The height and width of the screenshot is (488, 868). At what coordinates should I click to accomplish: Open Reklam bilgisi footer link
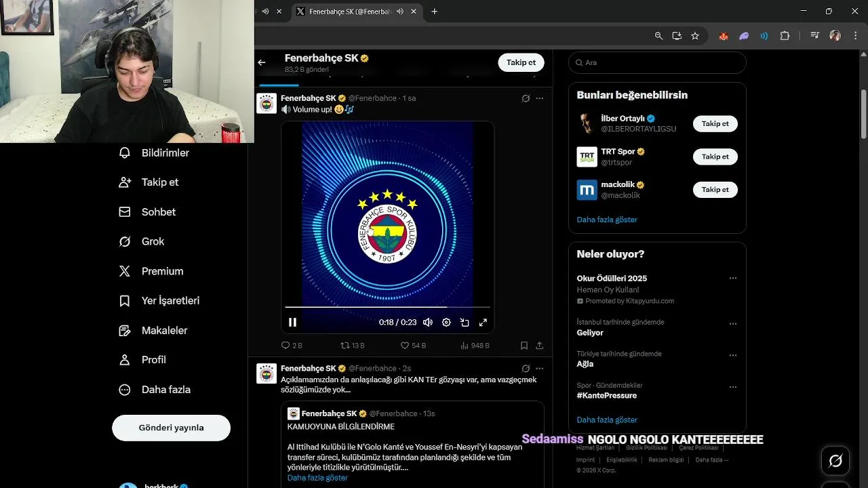[x=666, y=460]
